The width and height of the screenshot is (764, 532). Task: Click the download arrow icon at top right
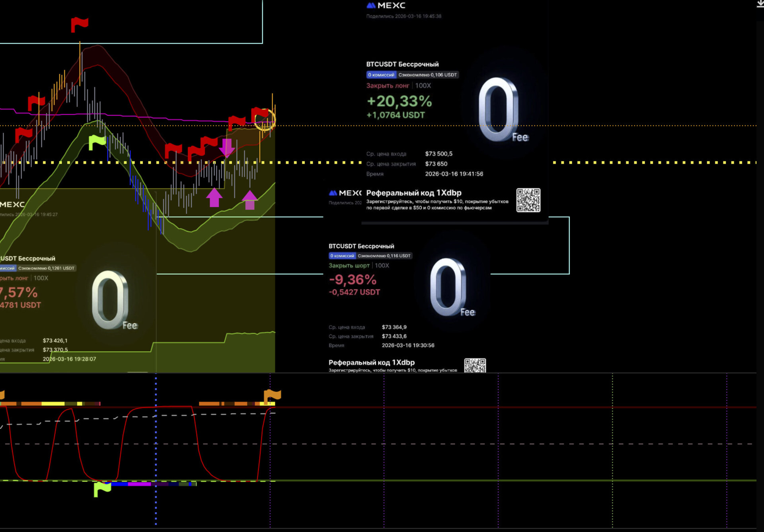(x=760, y=4)
